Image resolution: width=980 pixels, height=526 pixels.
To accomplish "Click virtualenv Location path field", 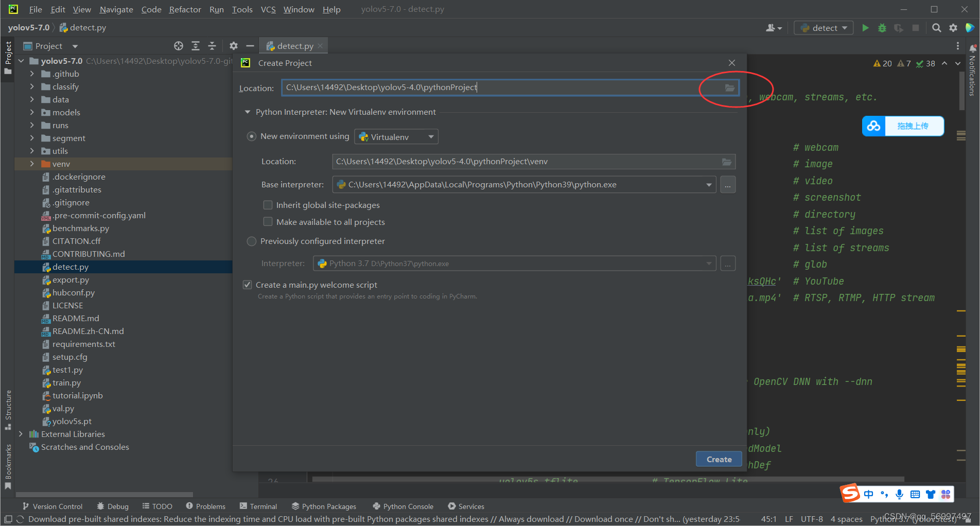I will 534,162.
